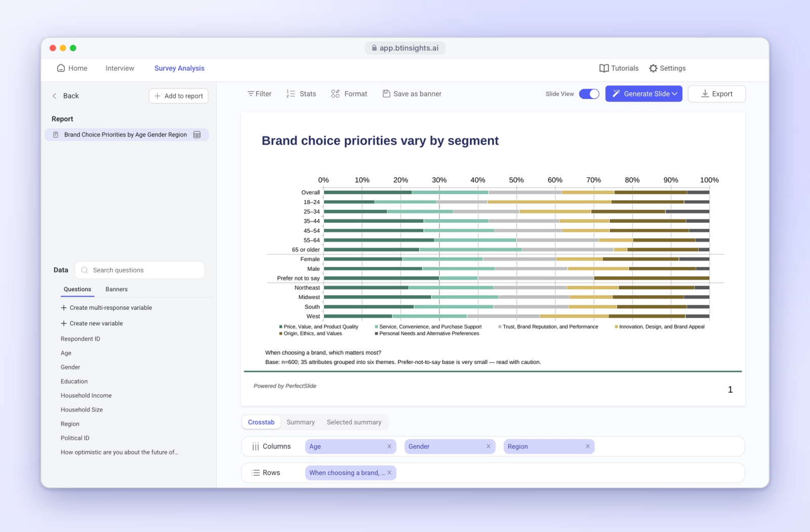
Task: Select the Household Size question
Action: [82, 410]
